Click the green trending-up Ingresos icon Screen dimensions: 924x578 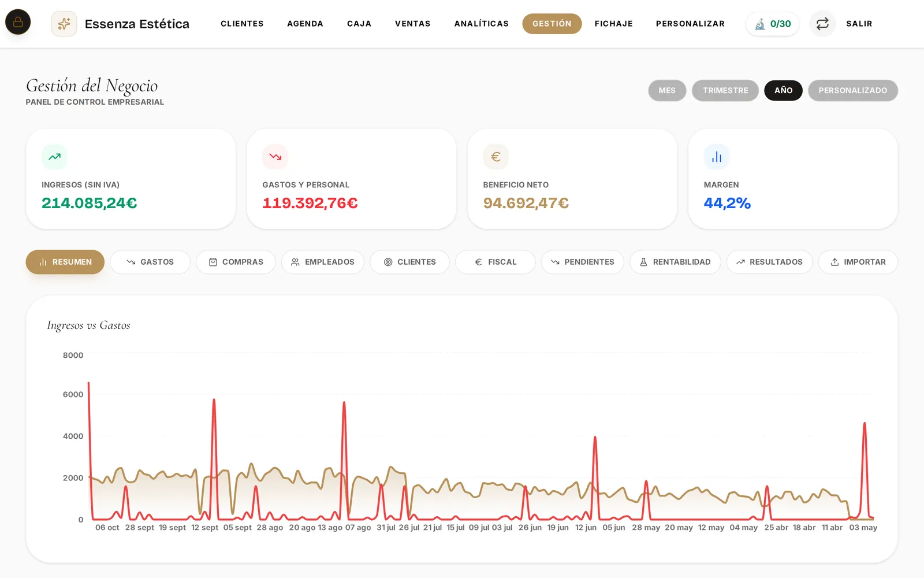54,157
